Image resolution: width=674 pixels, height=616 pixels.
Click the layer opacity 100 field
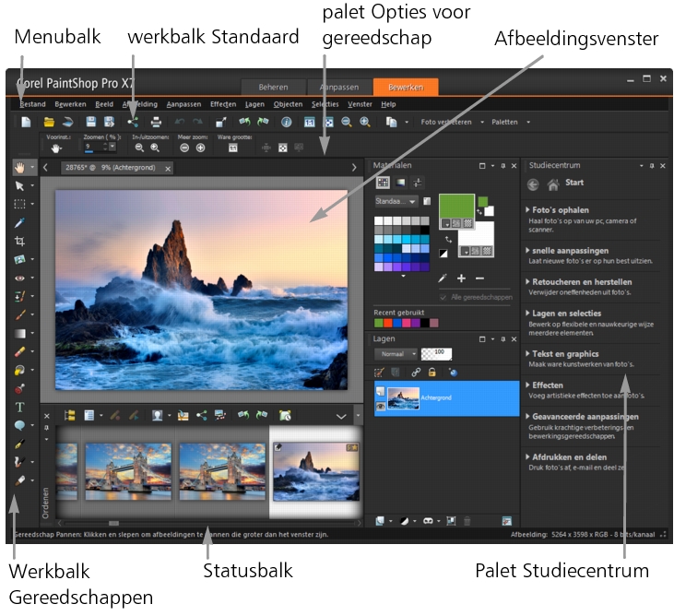436,354
